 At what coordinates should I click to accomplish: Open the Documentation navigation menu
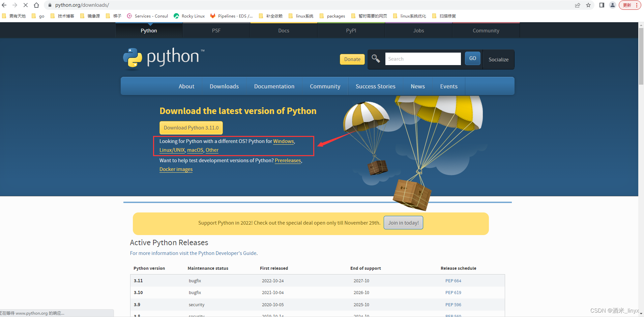tap(274, 86)
